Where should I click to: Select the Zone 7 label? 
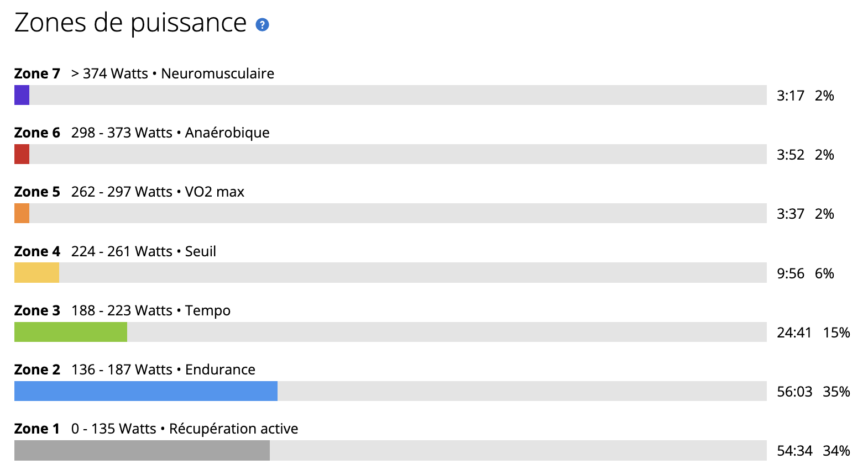37,73
